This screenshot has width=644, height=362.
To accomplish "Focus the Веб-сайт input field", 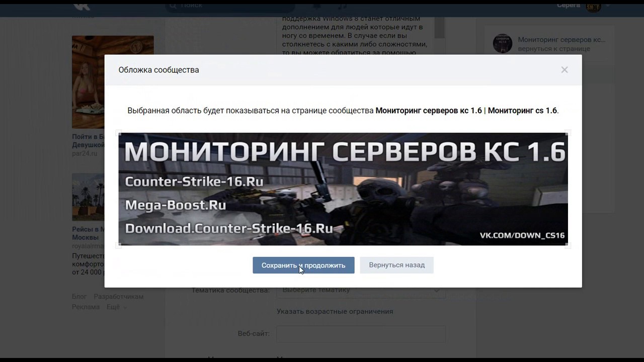I will coord(361,334).
